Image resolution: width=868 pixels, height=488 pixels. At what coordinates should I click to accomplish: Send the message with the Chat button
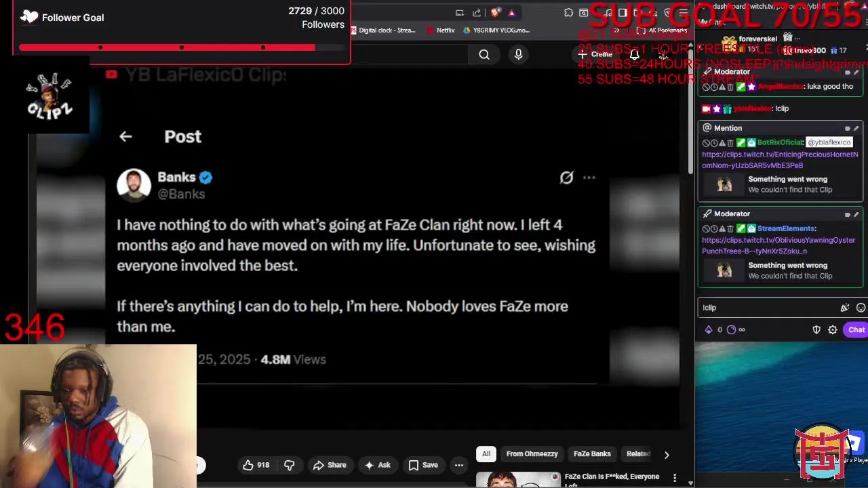tap(856, 330)
